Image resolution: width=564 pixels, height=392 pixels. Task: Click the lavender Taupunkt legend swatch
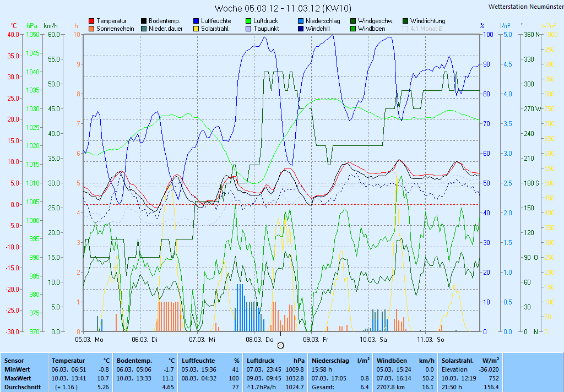click(248, 29)
